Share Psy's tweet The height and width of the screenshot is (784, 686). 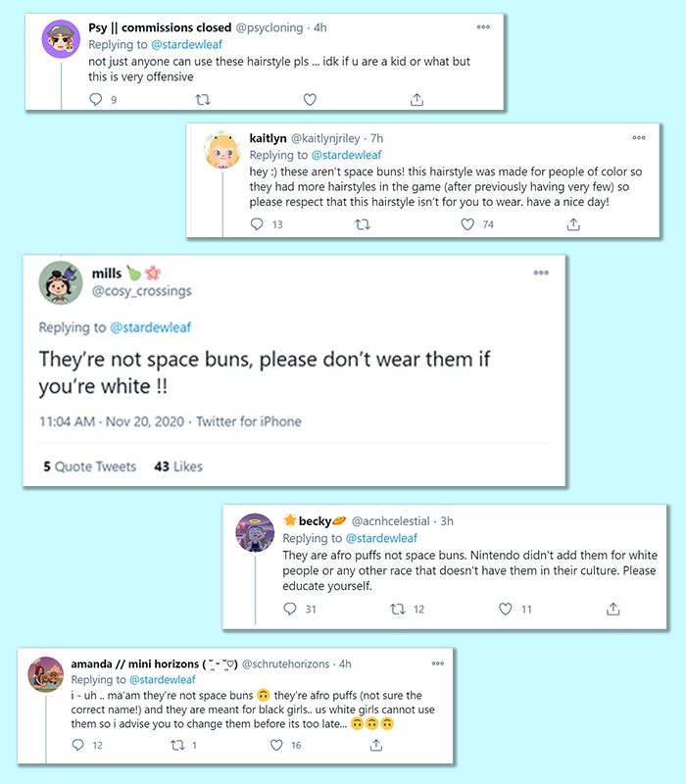(416, 99)
